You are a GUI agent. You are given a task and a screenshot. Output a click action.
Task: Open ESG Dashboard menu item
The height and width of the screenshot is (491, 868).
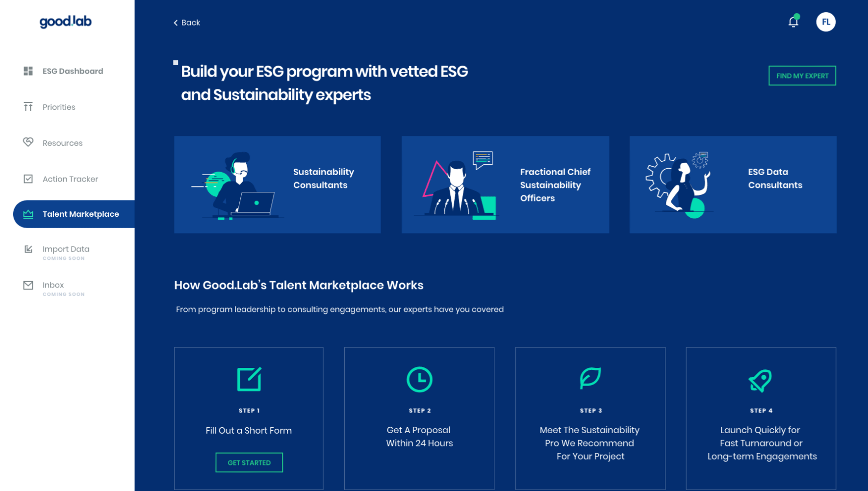74,71
